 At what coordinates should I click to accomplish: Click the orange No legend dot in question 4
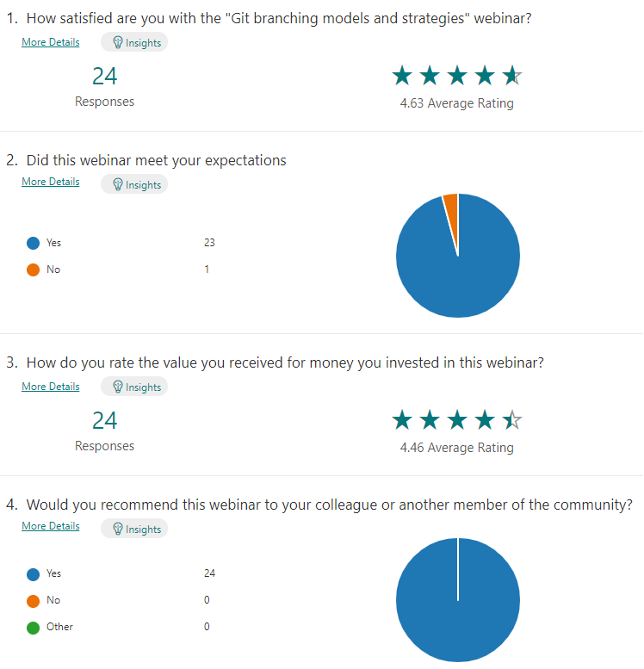click(x=33, y=601)
